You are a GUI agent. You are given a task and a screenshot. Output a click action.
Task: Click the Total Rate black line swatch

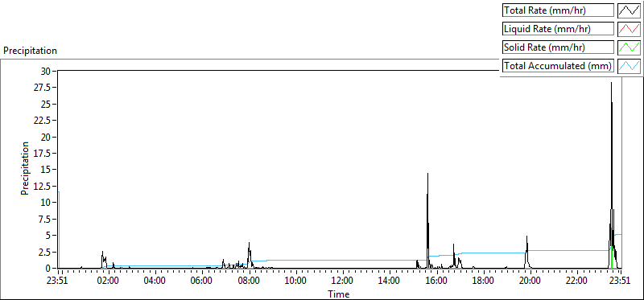(630, 10)
